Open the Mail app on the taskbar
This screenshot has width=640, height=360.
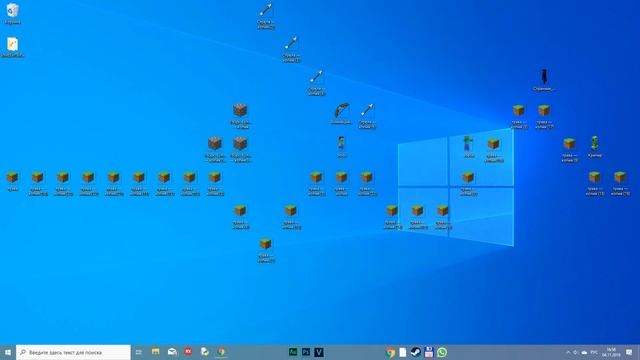click(172, 352)
